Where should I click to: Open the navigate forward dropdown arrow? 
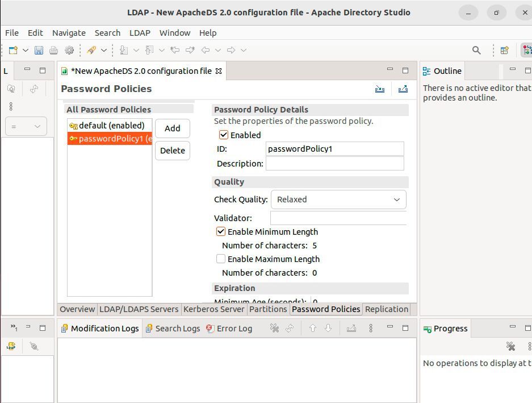pos(244,50)
